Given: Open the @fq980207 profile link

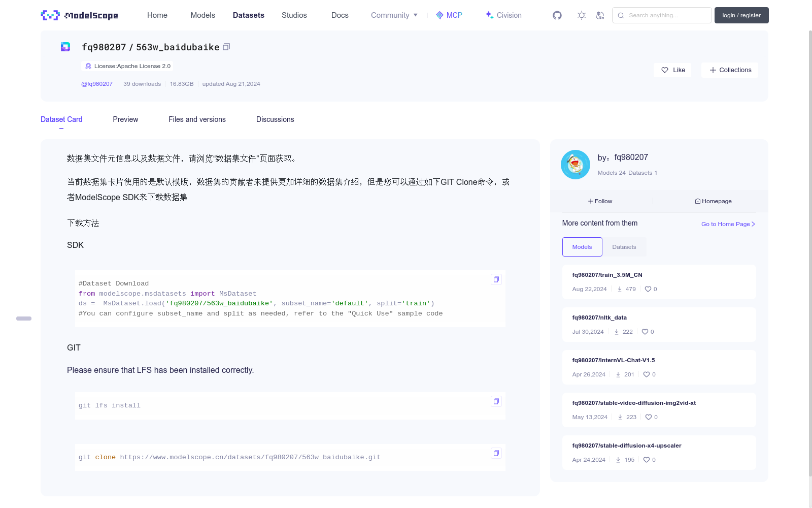Looking at the screenshot, I should pos(97,84).
